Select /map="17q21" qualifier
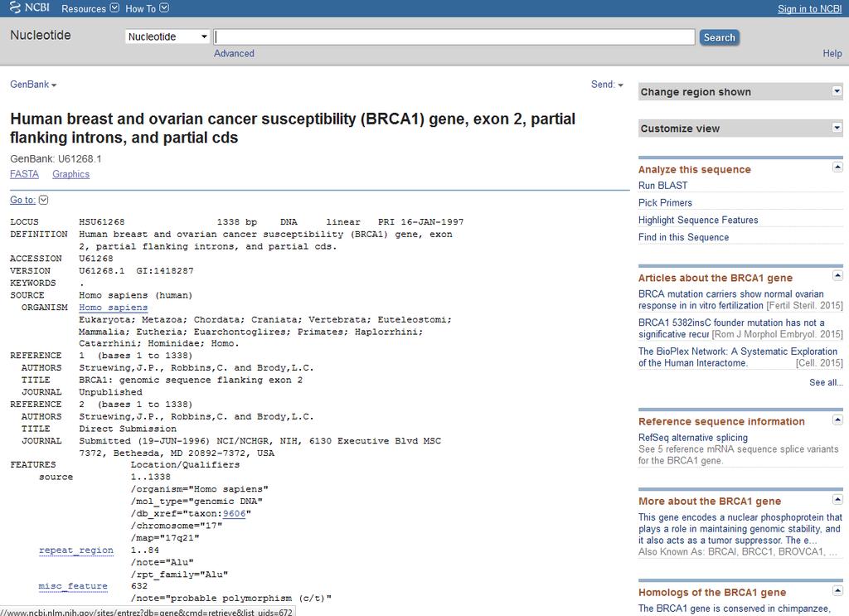 (x=165, y=538)
